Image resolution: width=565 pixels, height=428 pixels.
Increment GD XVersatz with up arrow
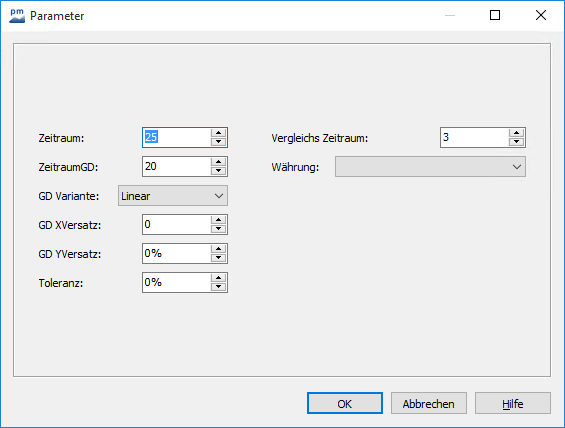[218, 220]
